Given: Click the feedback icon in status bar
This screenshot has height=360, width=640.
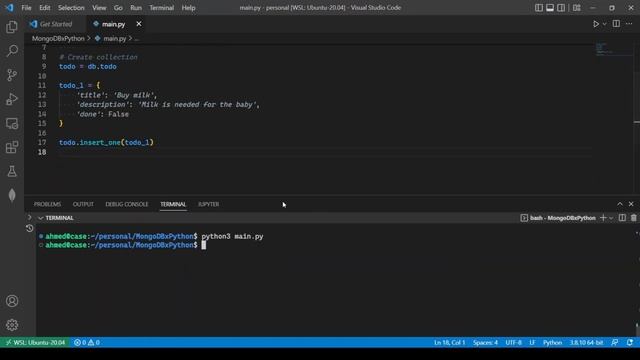Looking at the screenshot, I should tap(615, 342).
